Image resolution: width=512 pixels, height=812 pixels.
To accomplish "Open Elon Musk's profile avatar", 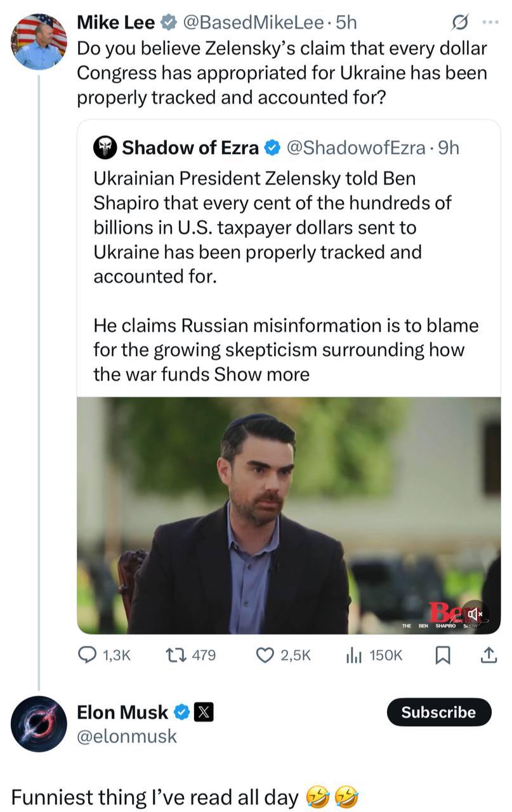I will [39, 723].
